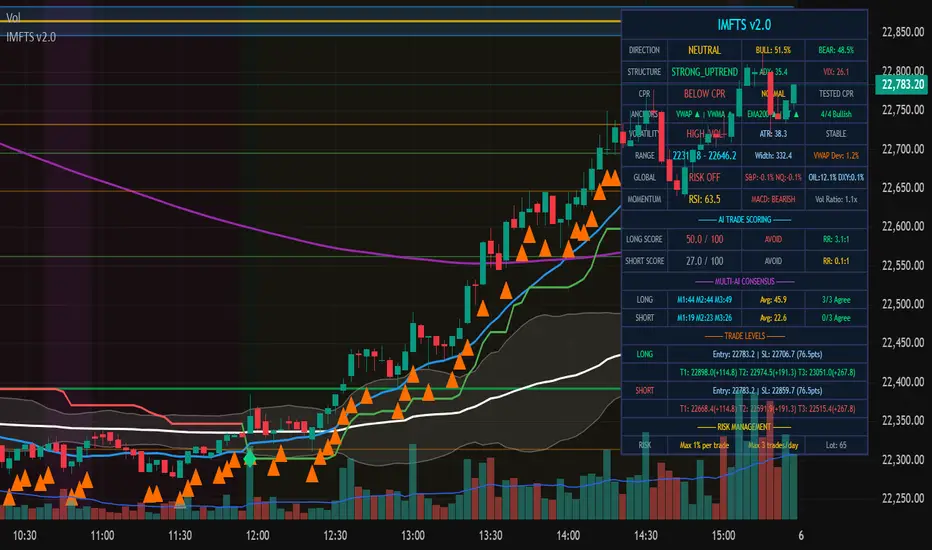This screenshot has width=932, height=550.
Task: Click the M1:19 M2:23 M3:26 cell
Action: (704, 318)
